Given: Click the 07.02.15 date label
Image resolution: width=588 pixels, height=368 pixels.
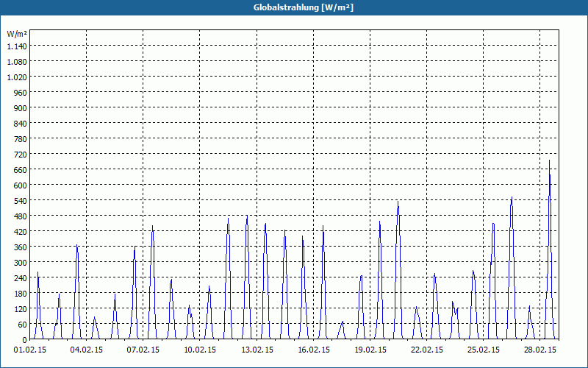Looking at the screenshot, I should pos(143,350).
